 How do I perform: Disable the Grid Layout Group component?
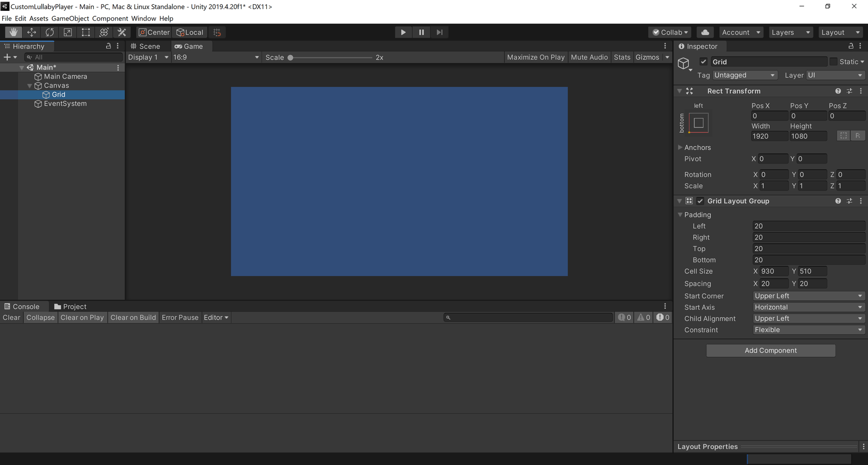pyautogui.click(x=700, y=201)
